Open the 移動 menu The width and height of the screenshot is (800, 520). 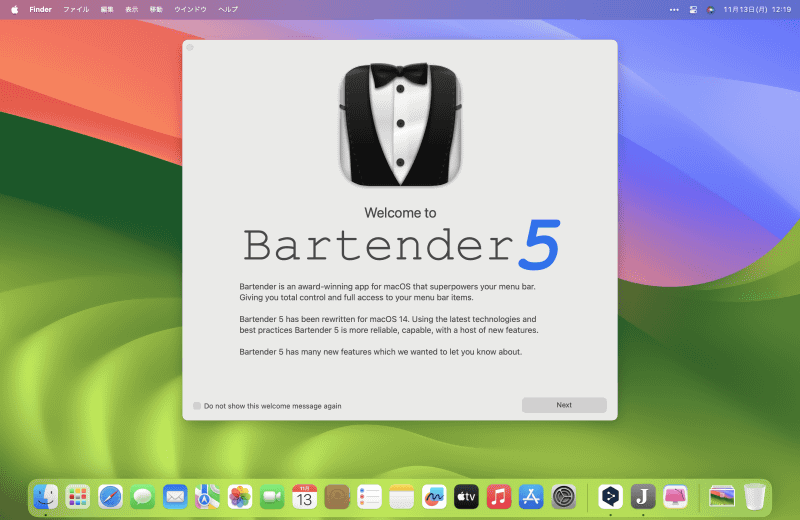[156, 9]
